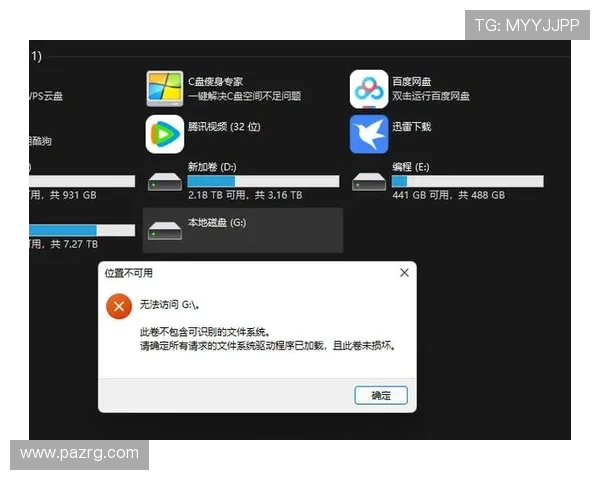Click the message line starting 请确定所有请求的文件系统
Viewport: 600px width, 480px height.
[267, 346]
